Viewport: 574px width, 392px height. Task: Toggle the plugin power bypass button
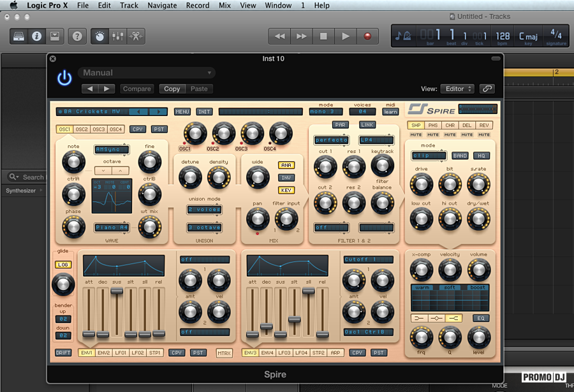pyautogui.click(x=64, y=78)
